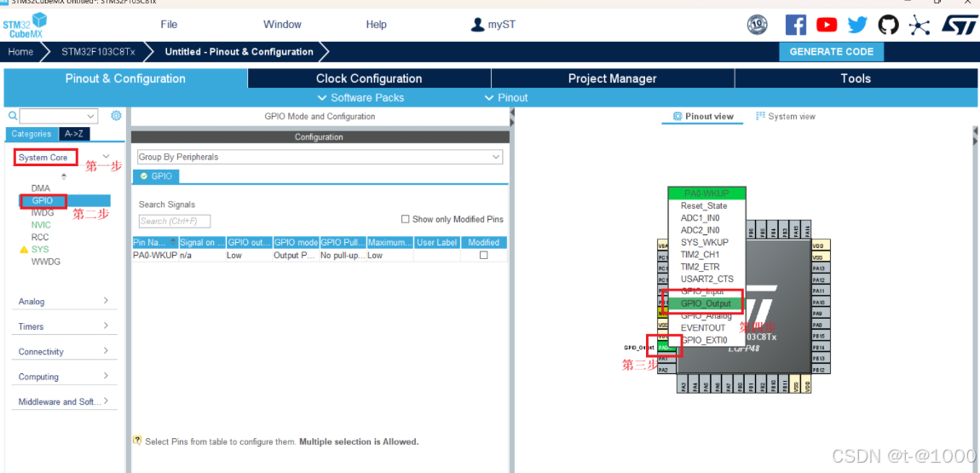980x473 pixels.
Task: Sort by the Pin Name column header
Action: 155,242
